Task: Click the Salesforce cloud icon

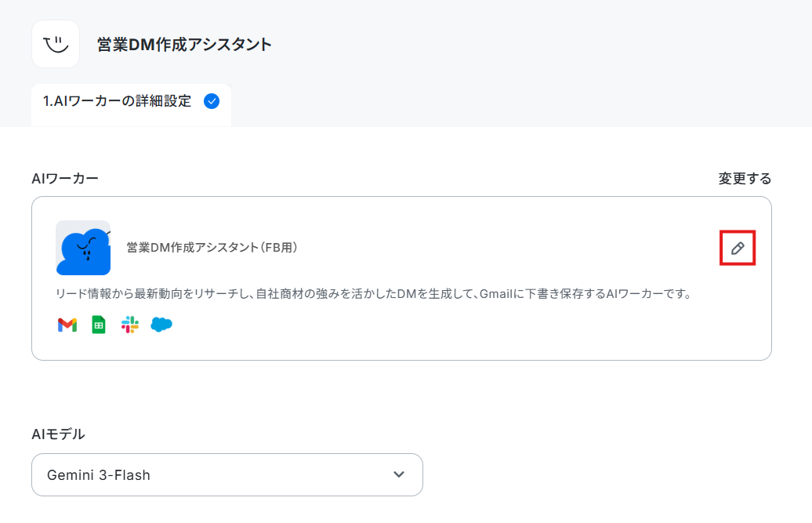Action: point(161,325)
